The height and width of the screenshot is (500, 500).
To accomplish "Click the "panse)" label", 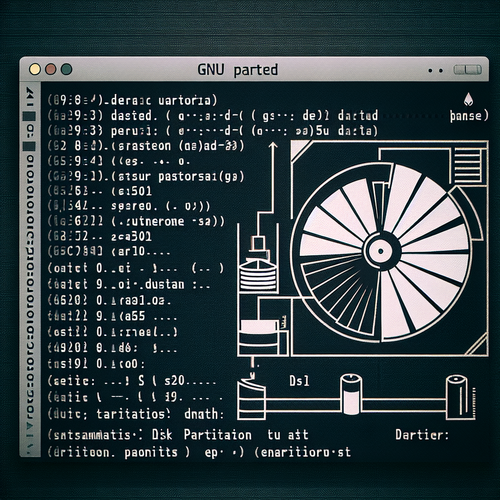I will (x=469, y=116).
